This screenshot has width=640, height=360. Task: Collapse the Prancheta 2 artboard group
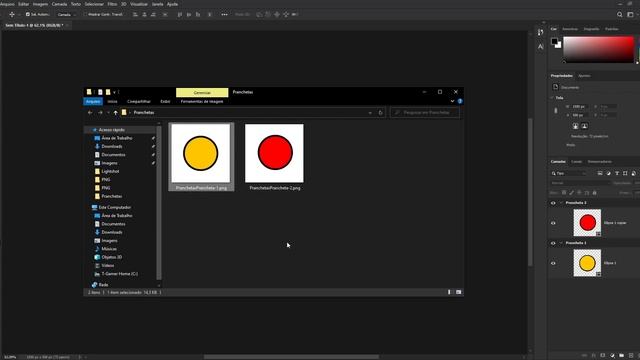561,203
